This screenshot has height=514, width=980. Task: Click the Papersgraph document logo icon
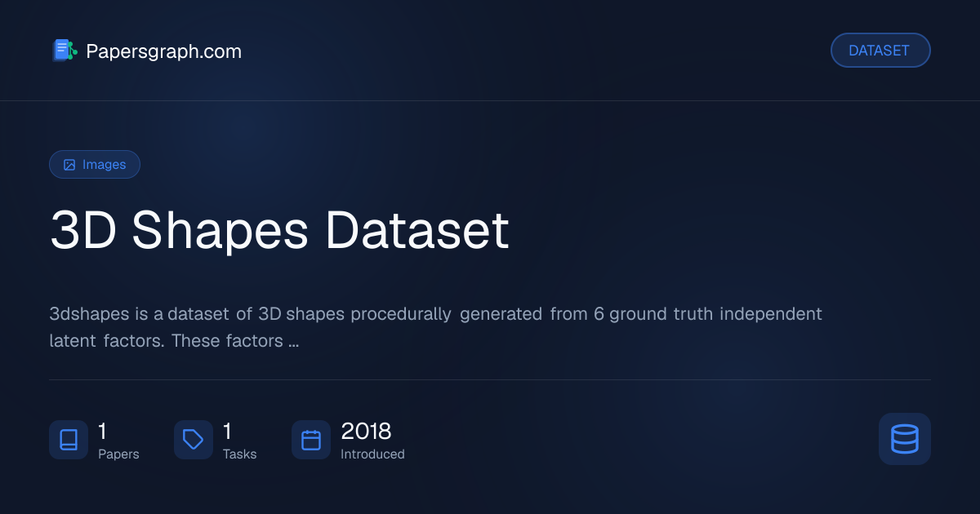(65, 51)
